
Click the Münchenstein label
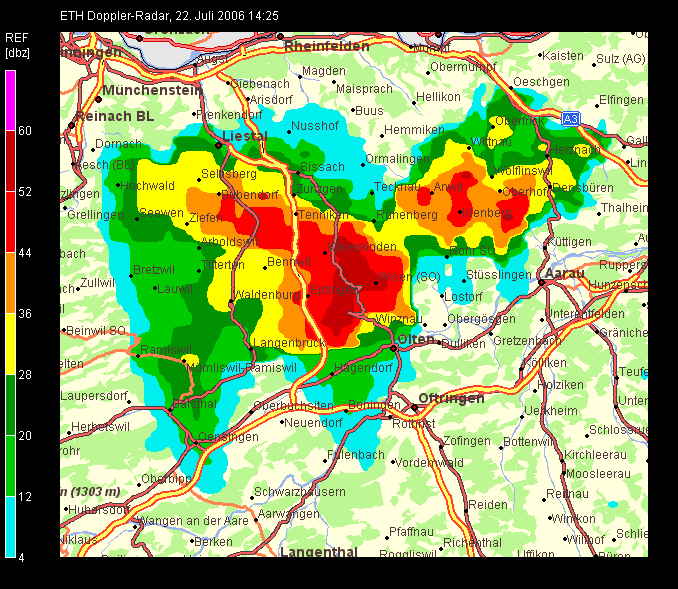click(153, 90)
